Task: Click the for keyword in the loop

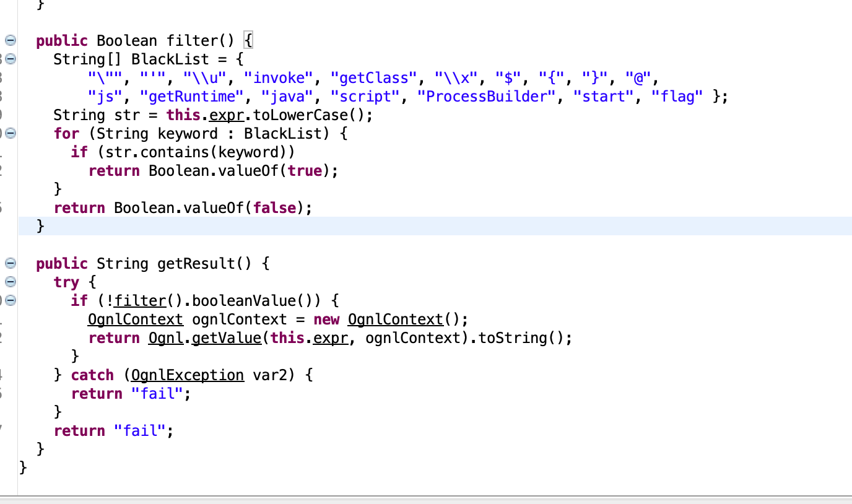Action: click(66, 134)
